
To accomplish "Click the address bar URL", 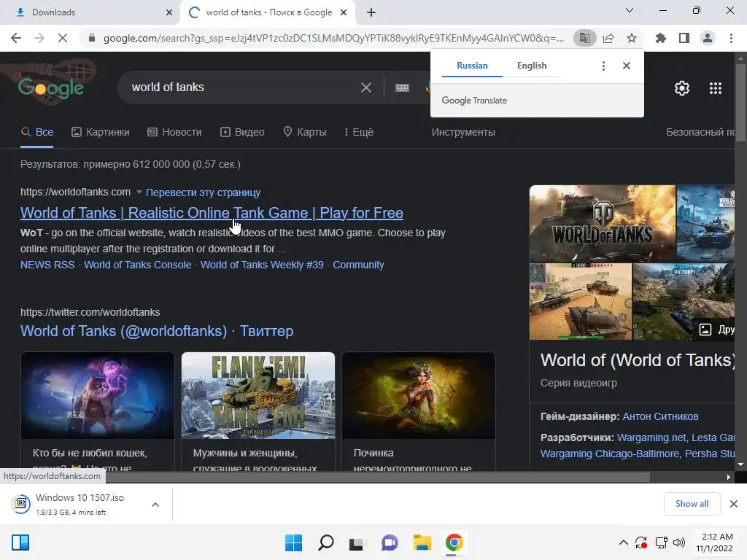I will (333, 38).
